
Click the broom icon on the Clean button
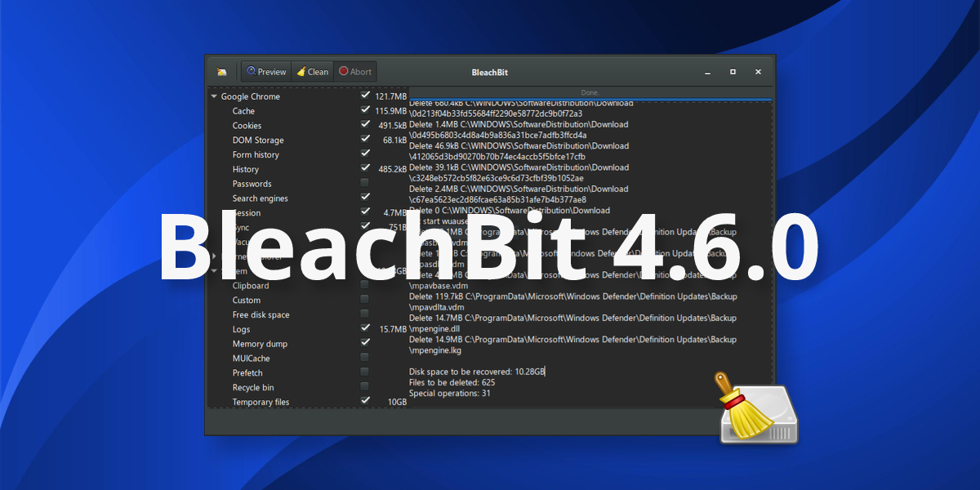[x=301, y=72]
